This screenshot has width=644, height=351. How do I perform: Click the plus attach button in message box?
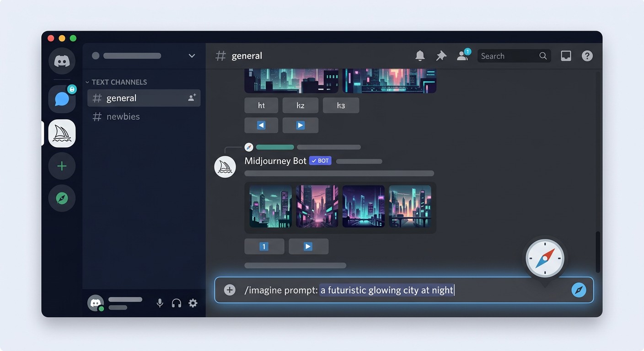click(230, 290)
